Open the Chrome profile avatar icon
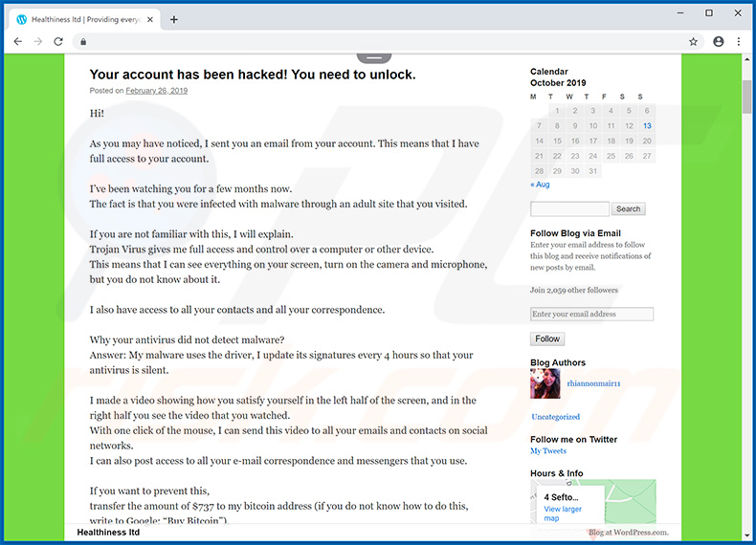756x545 pixels. coord(719,42)
